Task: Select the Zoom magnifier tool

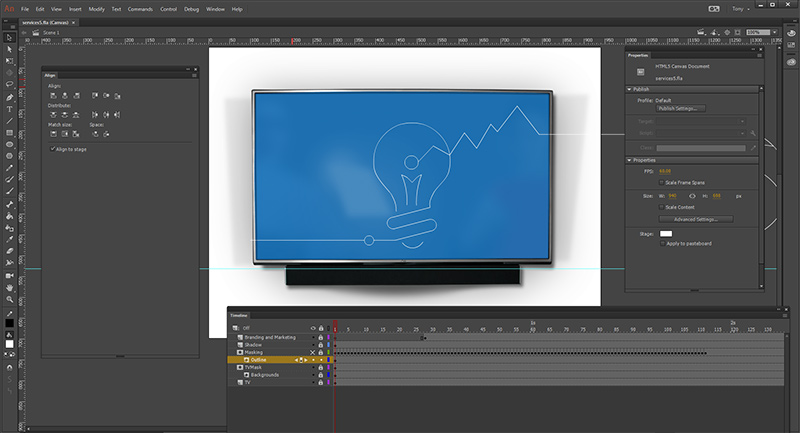Action: pyautogui.click(x=9, y=299)
